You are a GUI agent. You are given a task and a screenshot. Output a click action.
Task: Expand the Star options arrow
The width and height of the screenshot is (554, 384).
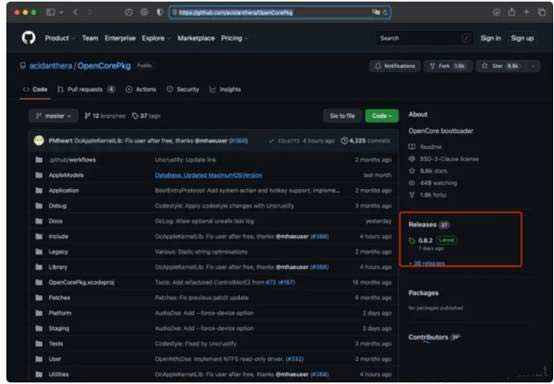pos(533,66)
